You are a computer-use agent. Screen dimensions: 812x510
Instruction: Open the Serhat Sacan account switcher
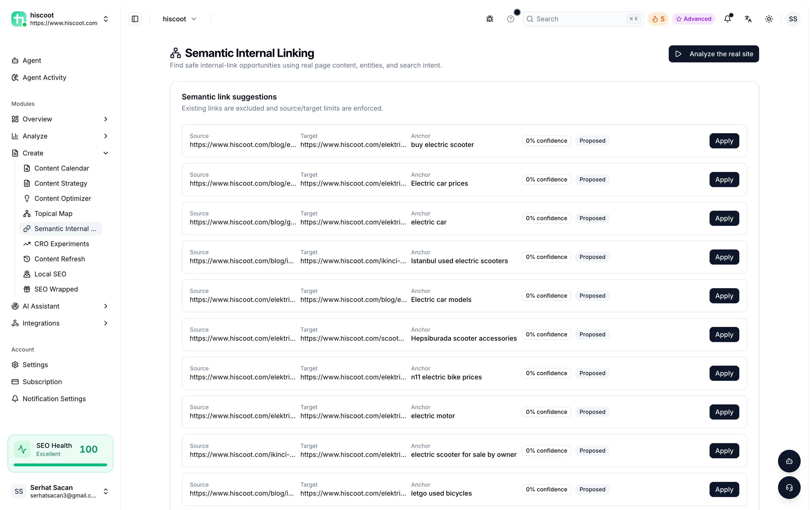(60, 491)
